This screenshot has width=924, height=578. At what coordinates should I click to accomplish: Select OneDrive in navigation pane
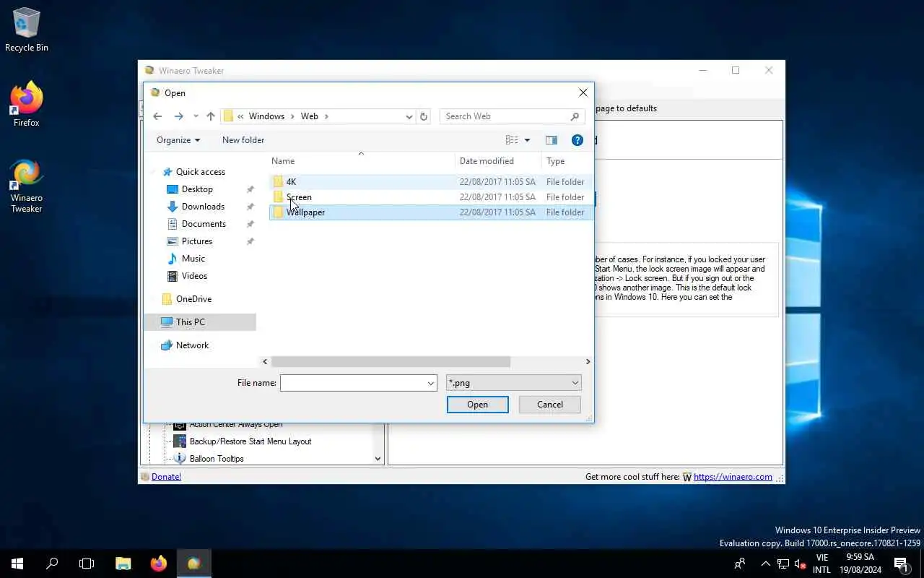(x=186, y=299)
